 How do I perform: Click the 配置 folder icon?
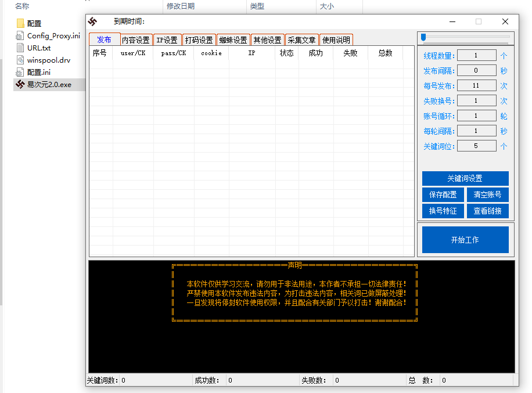pos(20,23)
